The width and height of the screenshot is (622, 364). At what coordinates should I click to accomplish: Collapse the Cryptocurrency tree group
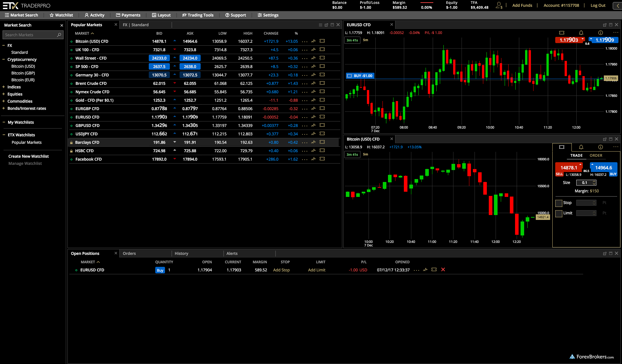(4, 60)
